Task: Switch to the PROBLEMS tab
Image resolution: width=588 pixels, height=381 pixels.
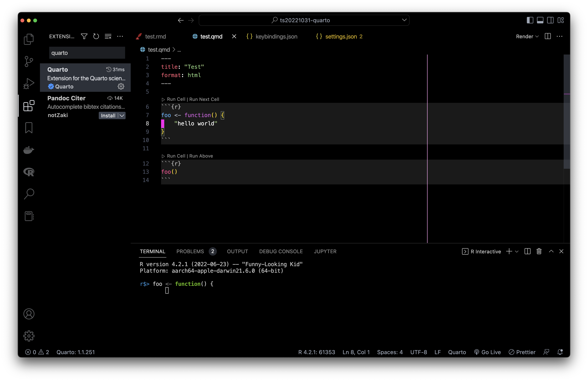Action: coord(190,251)
